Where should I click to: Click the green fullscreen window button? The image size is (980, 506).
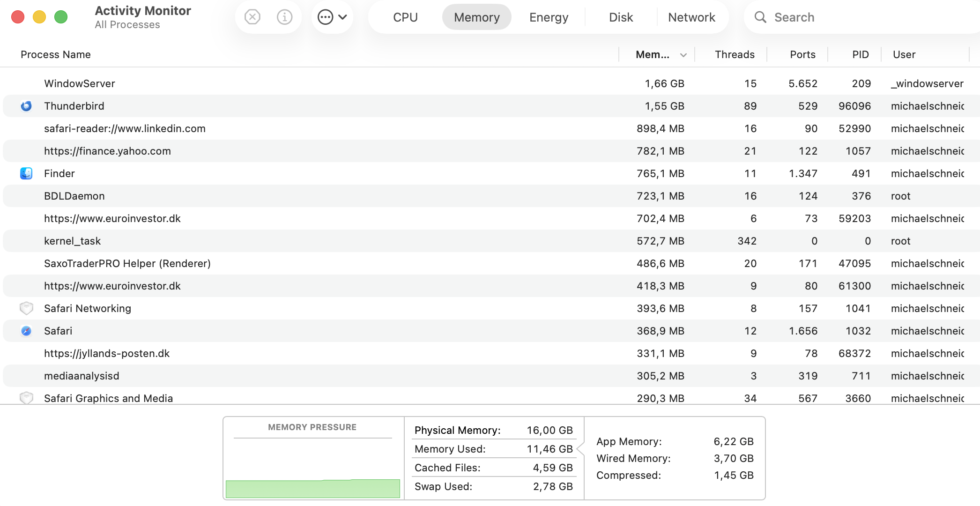click(61, 17)
